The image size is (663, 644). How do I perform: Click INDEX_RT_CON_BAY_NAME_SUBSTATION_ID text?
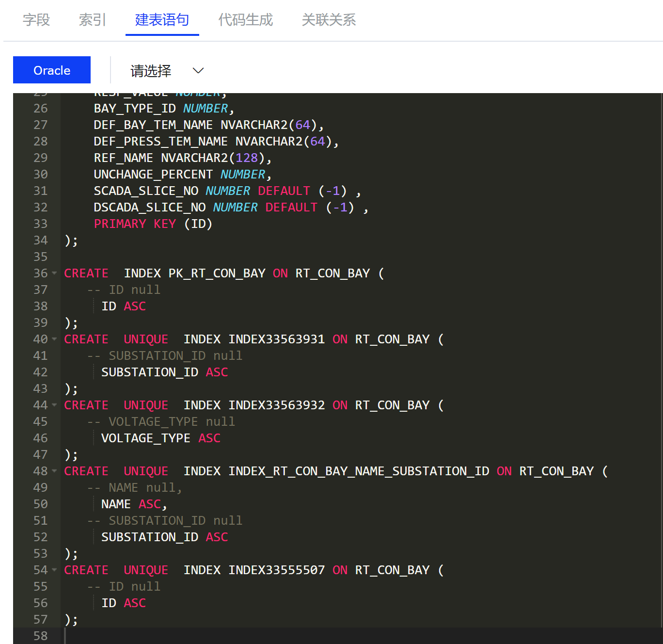pyautogui.click(x=359, y=471)
